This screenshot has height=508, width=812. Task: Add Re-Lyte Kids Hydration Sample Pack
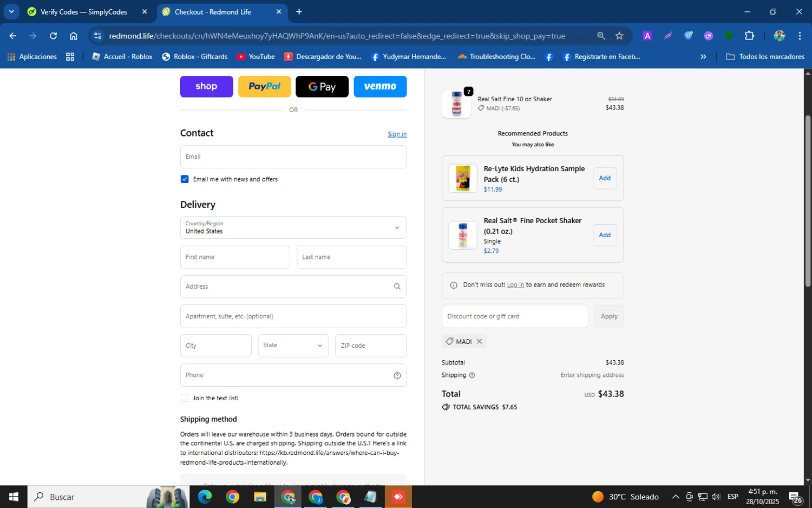click(605, 178)
